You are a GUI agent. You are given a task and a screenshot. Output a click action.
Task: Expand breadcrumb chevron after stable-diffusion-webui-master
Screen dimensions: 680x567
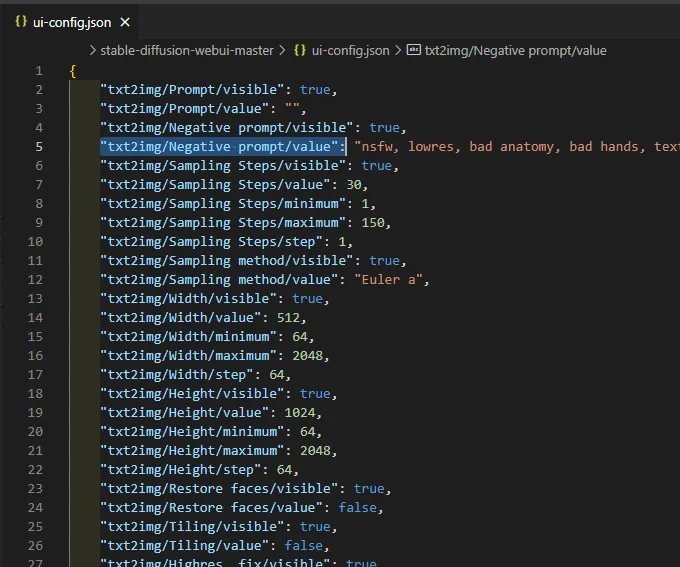coord(282,51)
